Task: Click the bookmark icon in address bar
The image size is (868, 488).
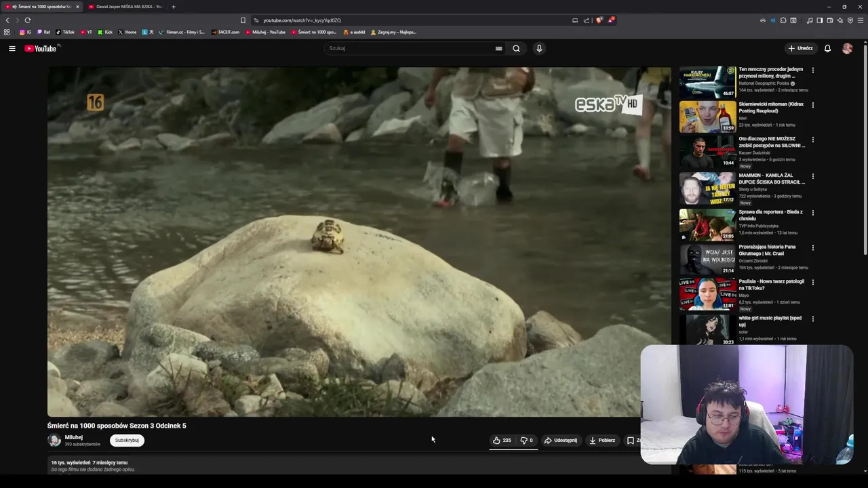Action: click(x=243, y=20)
